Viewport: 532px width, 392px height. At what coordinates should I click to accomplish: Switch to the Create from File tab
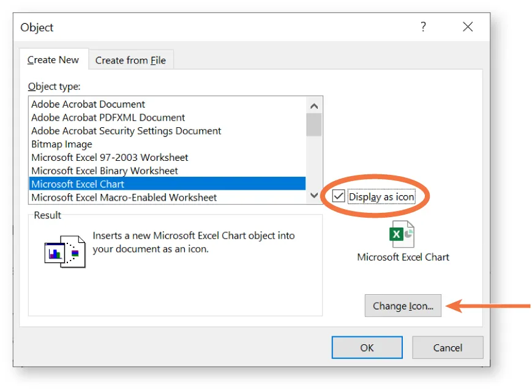(x=131, y=60)
